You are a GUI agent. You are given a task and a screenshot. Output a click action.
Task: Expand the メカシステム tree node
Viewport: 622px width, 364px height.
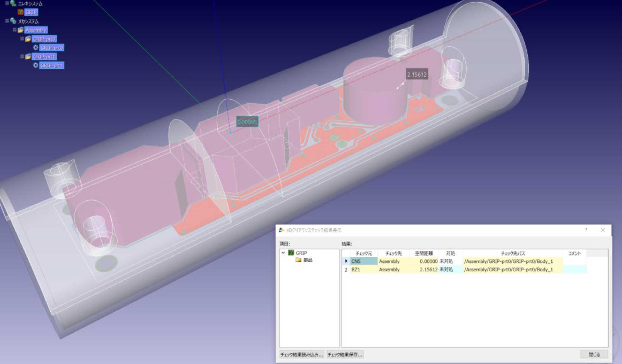point(7,21)
